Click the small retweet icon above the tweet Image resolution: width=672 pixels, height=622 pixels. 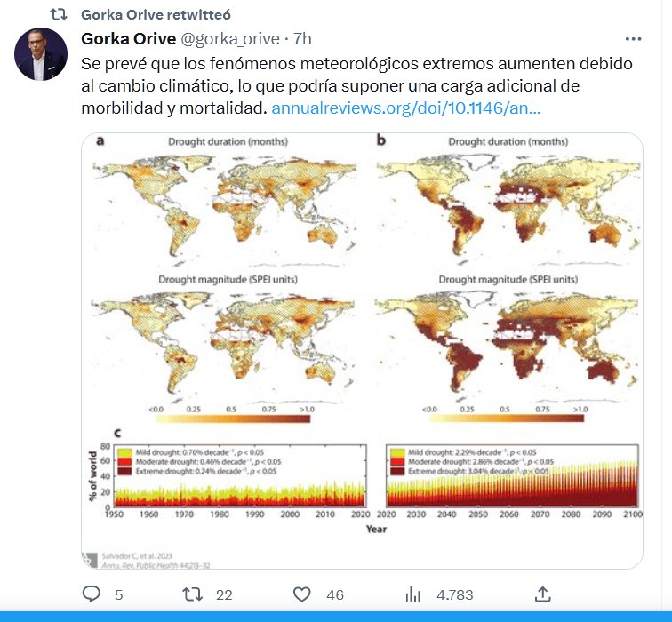57,15
